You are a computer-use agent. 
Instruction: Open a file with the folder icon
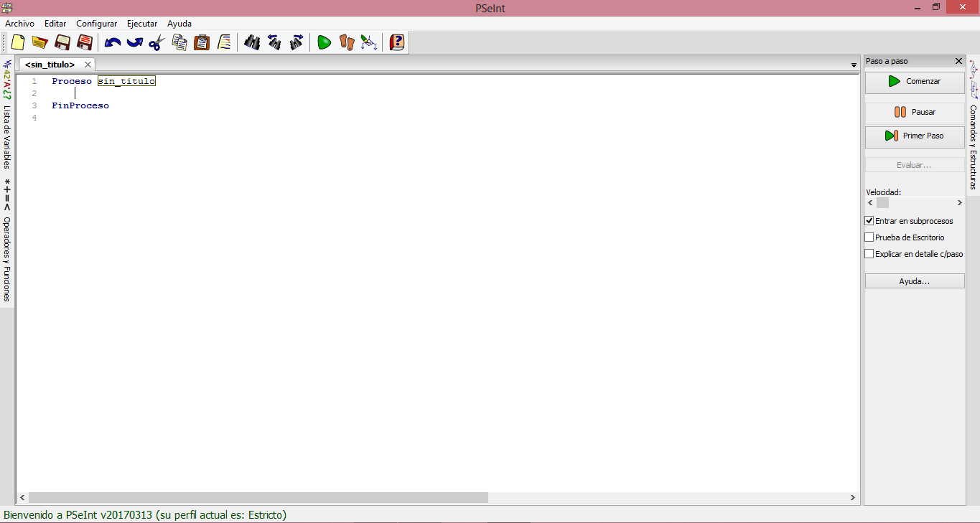(x=39, y=42)
